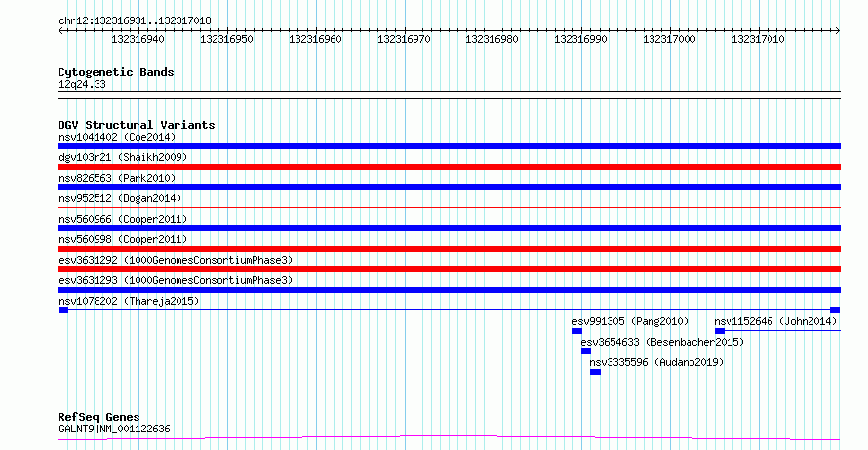The height and width of the screenshot is (450, 868).
Task: Click ruler position 132316980
Action: (x=493, y=39)
